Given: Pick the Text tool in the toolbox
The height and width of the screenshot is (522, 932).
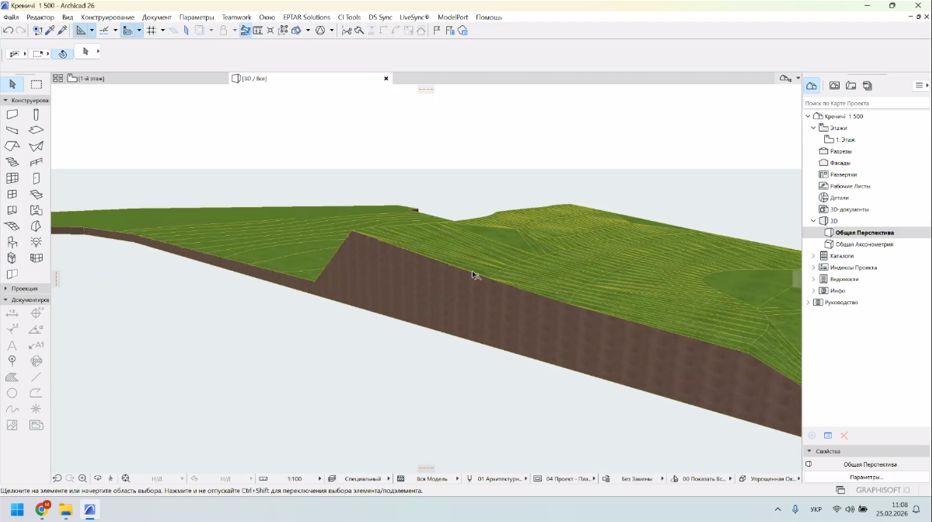Looking at the screenshot, I should point(12,345).
